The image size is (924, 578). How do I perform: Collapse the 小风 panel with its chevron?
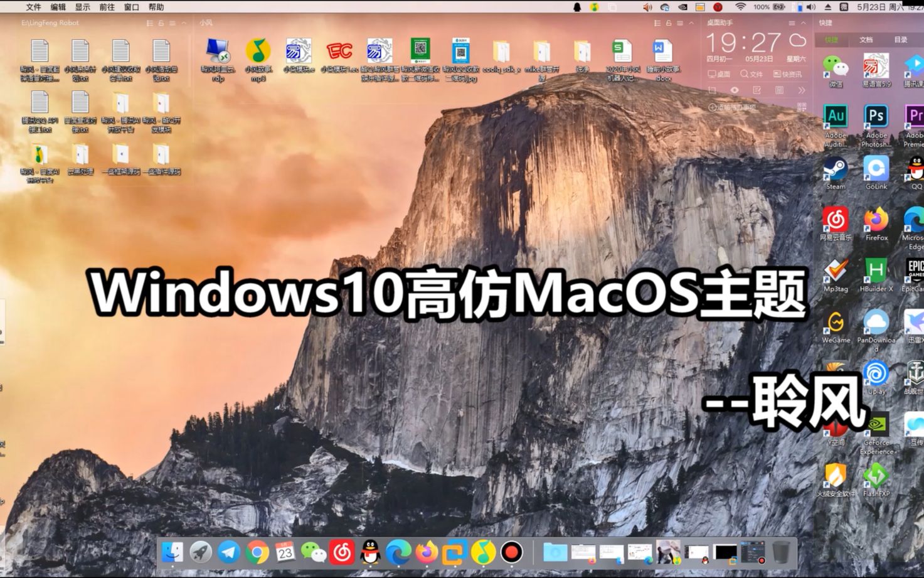point(691,23)
